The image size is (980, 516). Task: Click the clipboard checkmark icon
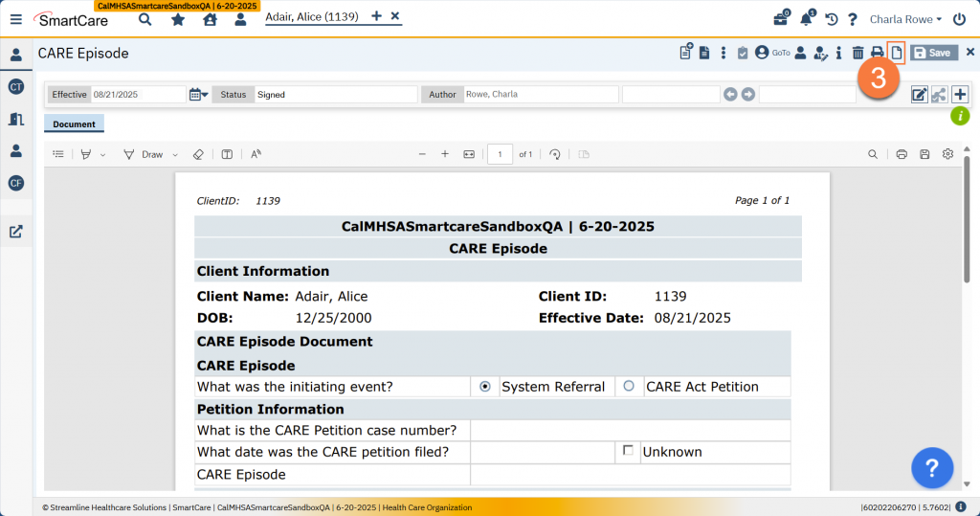743,54
